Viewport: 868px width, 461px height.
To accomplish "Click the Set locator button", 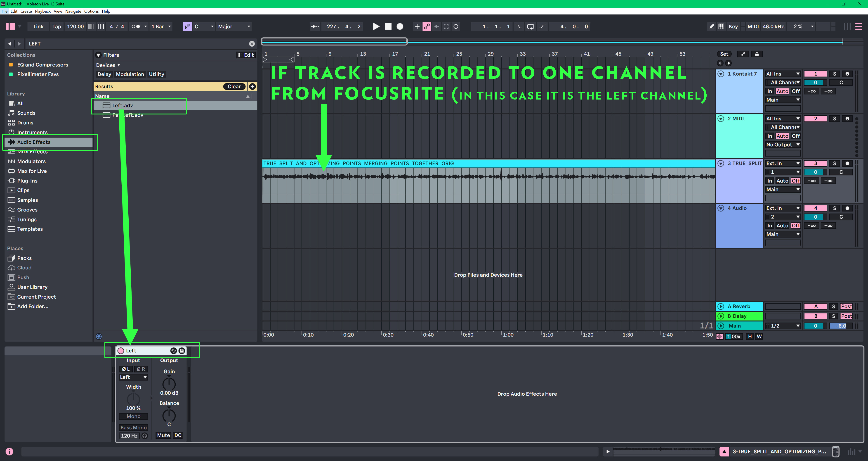I will click(724, 54).
